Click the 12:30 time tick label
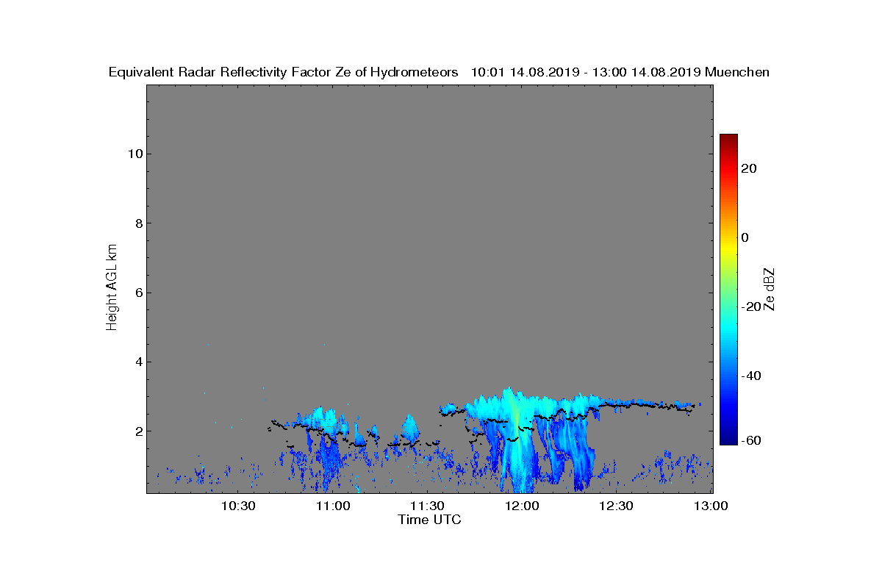Viewport: 882px width, 588px height. point(617,506)
